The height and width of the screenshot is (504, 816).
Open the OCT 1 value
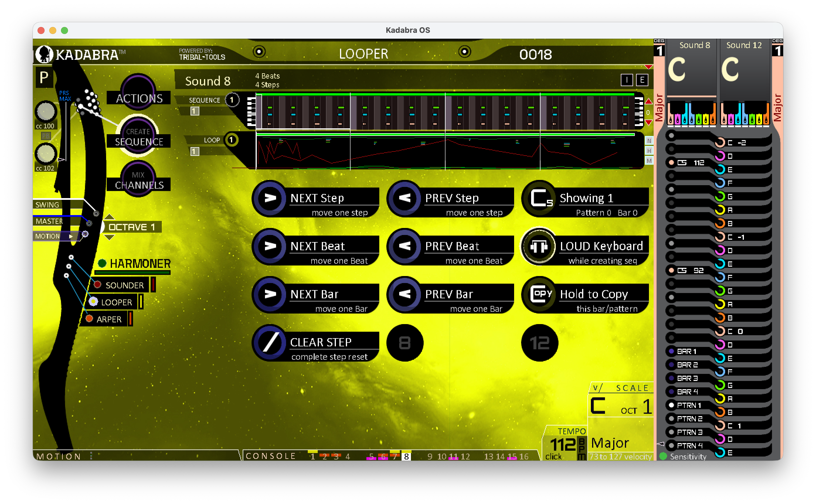636,407
